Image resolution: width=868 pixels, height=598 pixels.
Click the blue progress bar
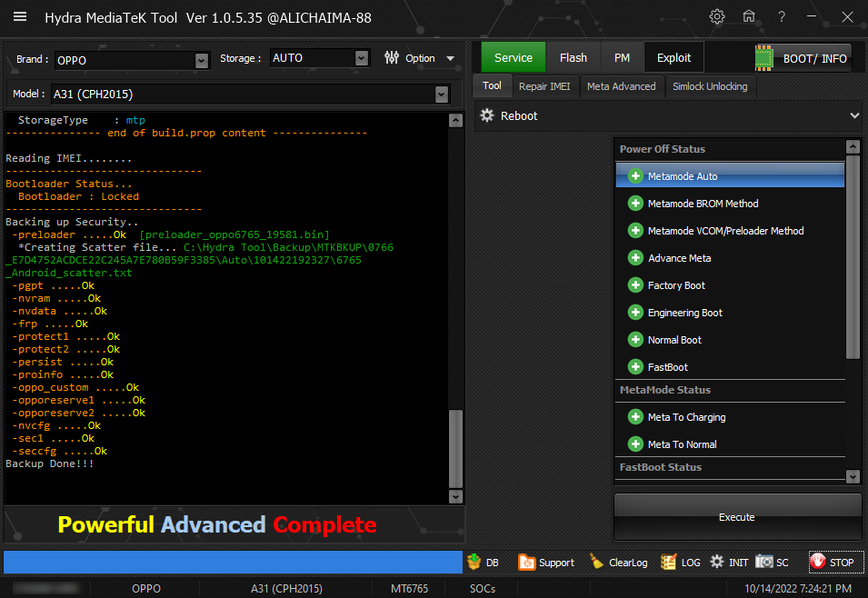(233, 562)
